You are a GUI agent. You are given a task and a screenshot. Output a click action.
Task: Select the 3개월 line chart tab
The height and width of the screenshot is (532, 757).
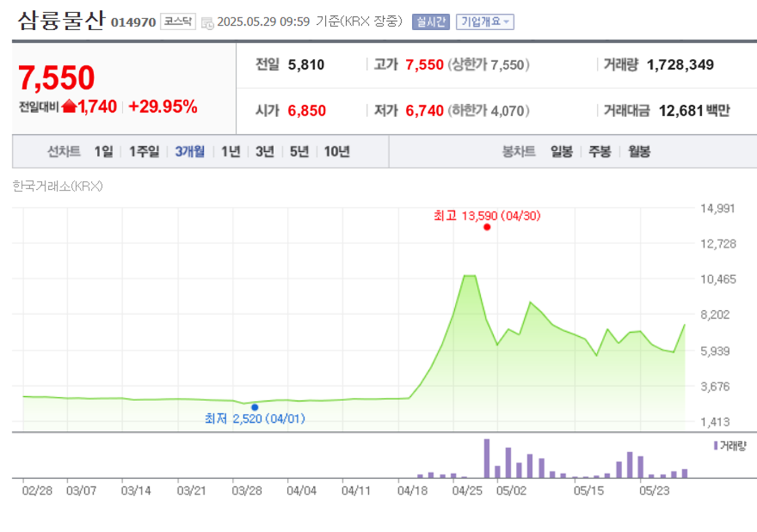189,151
